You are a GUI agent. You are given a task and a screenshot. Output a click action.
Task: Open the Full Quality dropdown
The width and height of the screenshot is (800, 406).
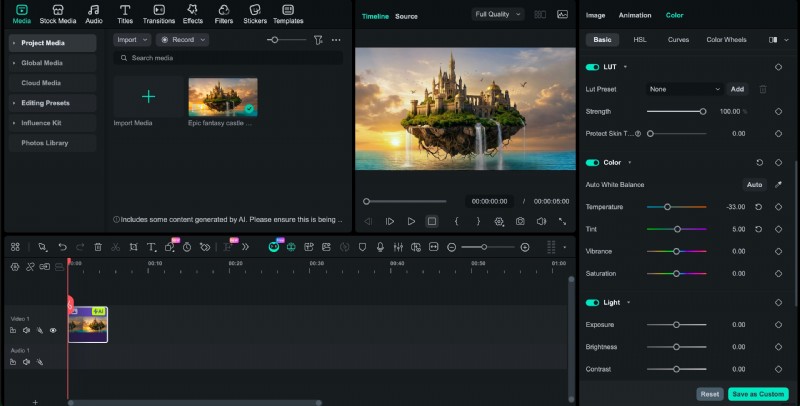(497, 14)
